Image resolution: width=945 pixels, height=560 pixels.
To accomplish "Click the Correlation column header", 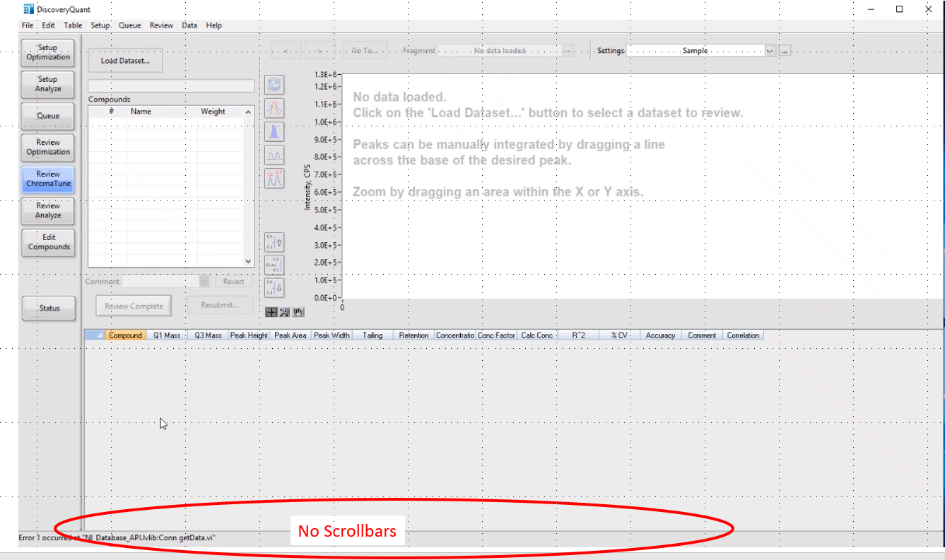I will tap(743, 335).
